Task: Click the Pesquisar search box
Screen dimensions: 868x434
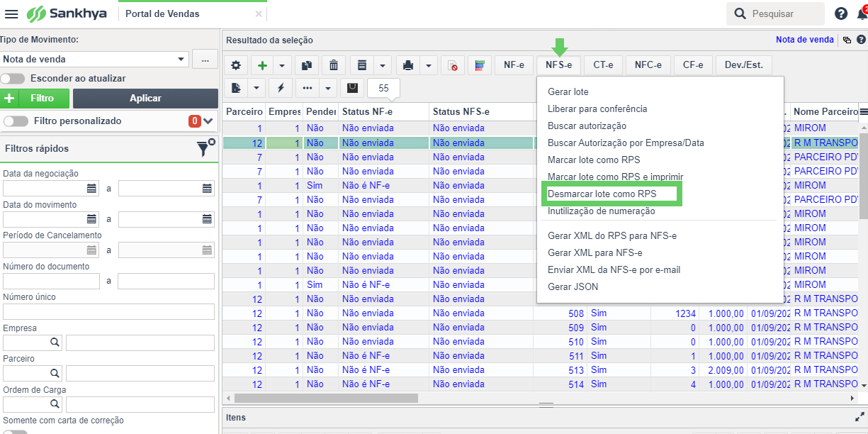Action: [x=775, y=13]
